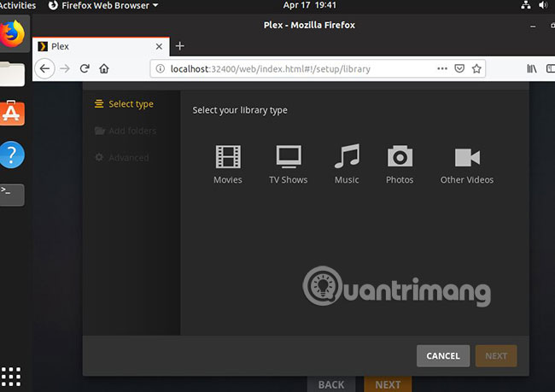Viewport: 555px width, 392px height.
Task: Show site information icon in address bar
Action: tap(160, 68)
